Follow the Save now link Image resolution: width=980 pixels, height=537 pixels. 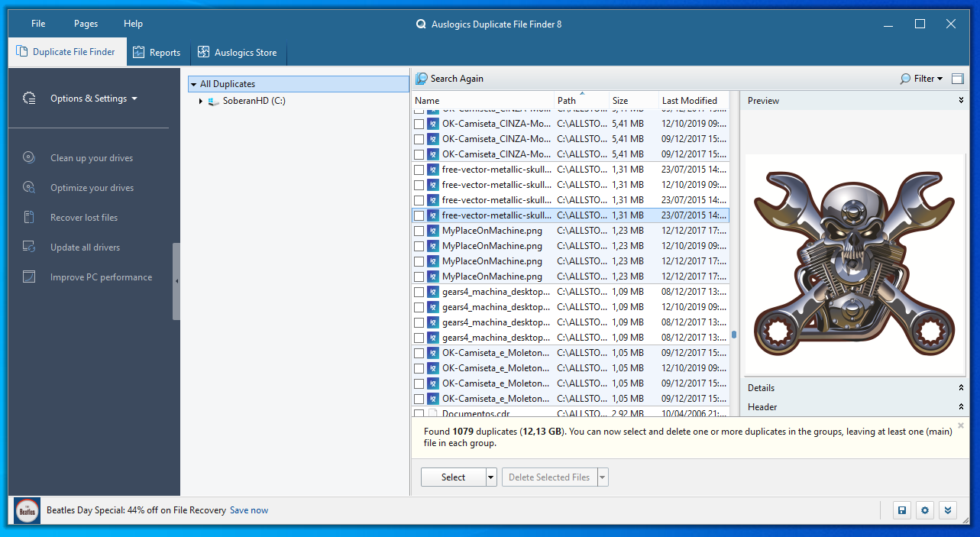pos(249,510)
